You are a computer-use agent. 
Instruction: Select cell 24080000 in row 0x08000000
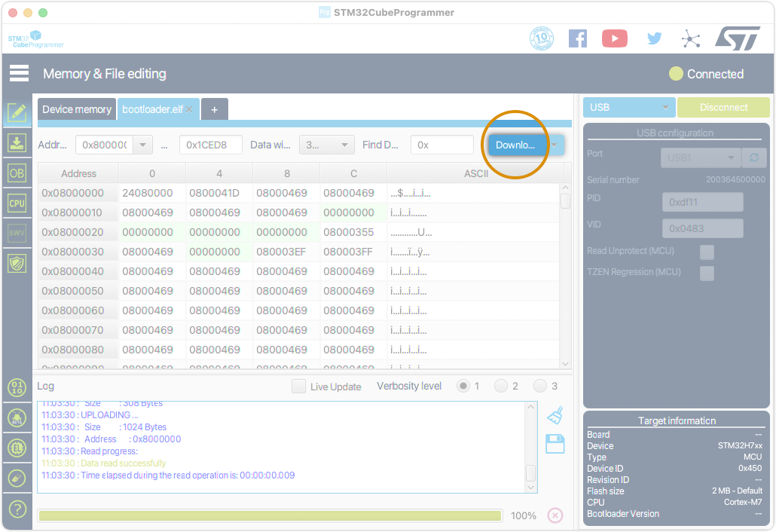[152, 193]
